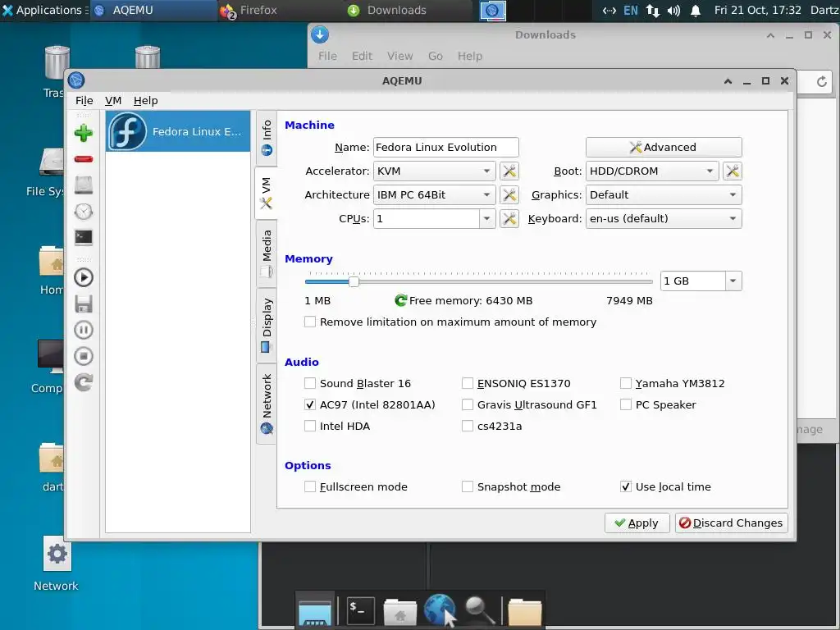Enable Intel HDA audio card
840x630 pixels.
point(309,426)
